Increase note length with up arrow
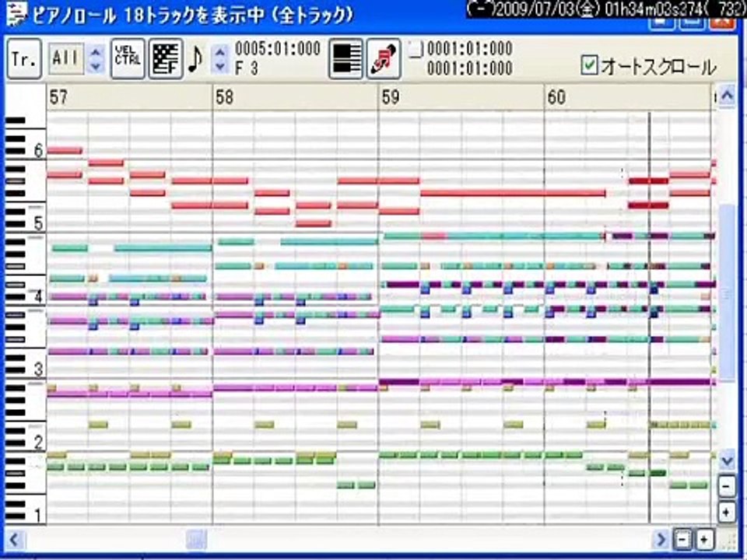Viewport: 747px width, 560px height. (x=219, y=51)
